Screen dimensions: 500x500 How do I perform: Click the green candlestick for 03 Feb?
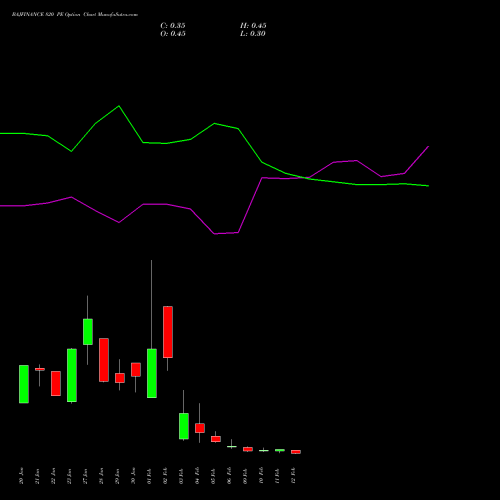[x=184, y=426]
